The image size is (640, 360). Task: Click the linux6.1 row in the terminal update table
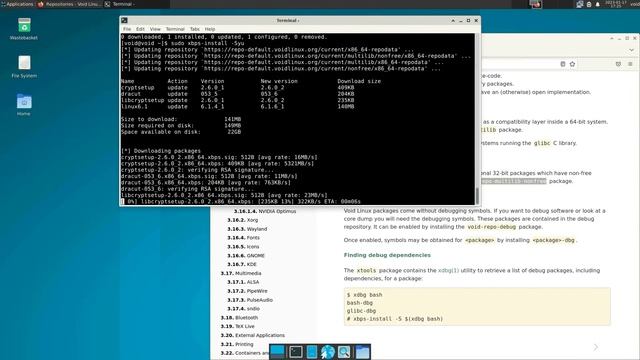click(x=238, y=107)
